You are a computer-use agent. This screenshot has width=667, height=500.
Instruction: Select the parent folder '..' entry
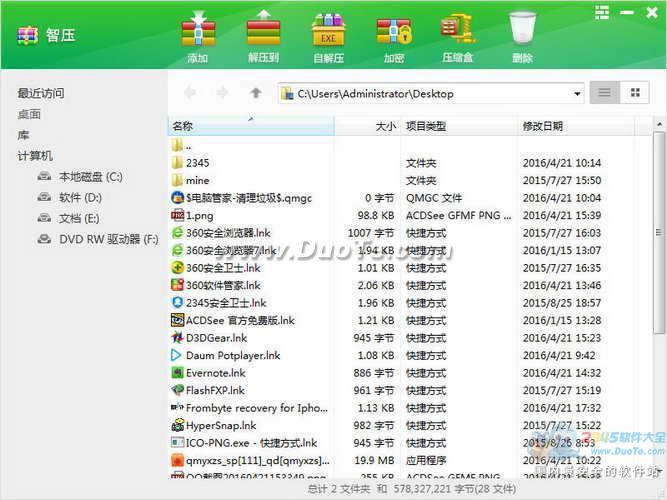tap(181, 146)
